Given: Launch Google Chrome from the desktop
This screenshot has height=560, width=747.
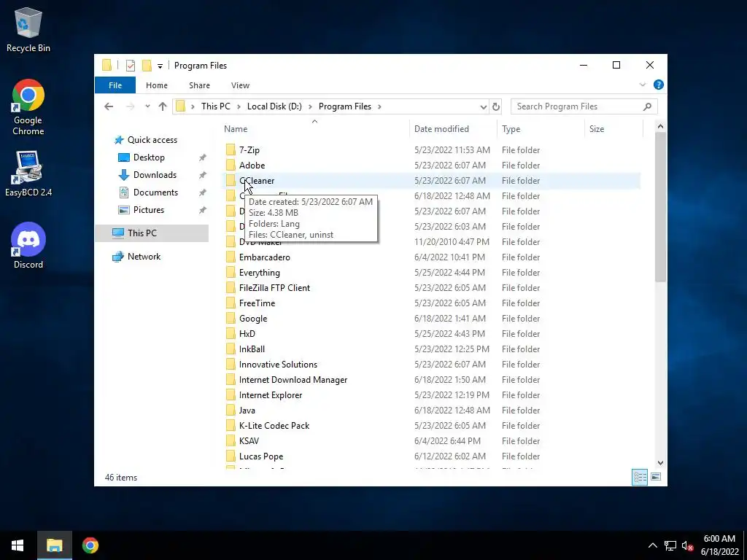Looking at the screenshot, I should [x=28, y=107].
